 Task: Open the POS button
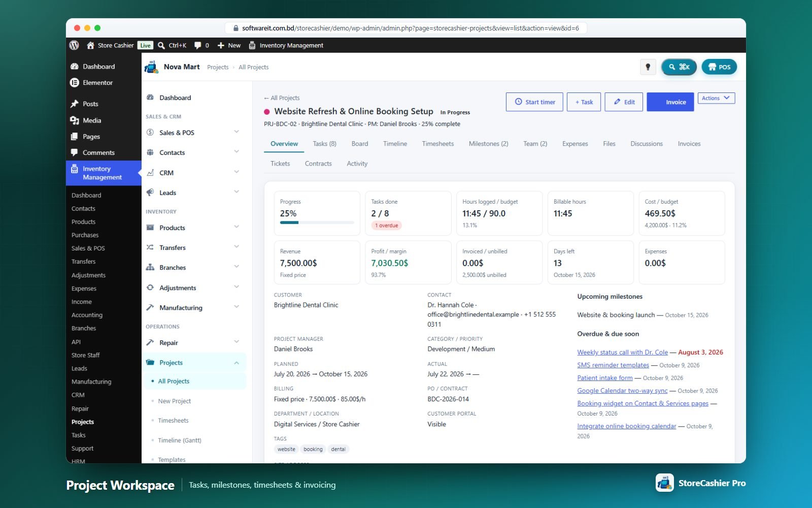719,67
